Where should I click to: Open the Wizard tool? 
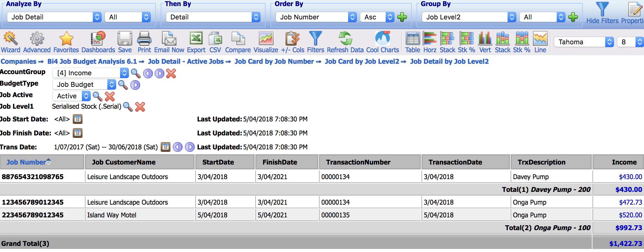(11, 43)
